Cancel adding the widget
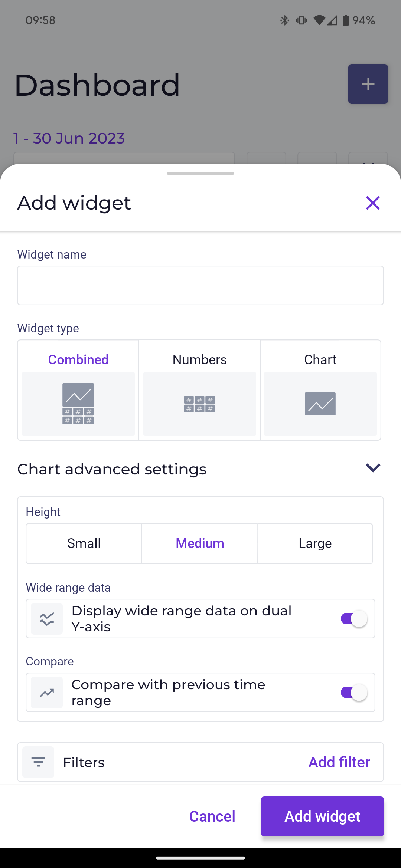Image resolution: width=401 pixels, height=868 pixels. pos(212,816)
